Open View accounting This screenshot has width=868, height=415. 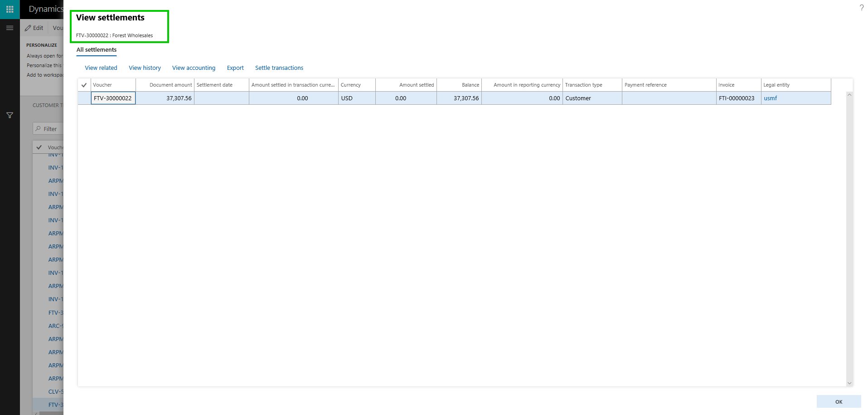point(194,68)
